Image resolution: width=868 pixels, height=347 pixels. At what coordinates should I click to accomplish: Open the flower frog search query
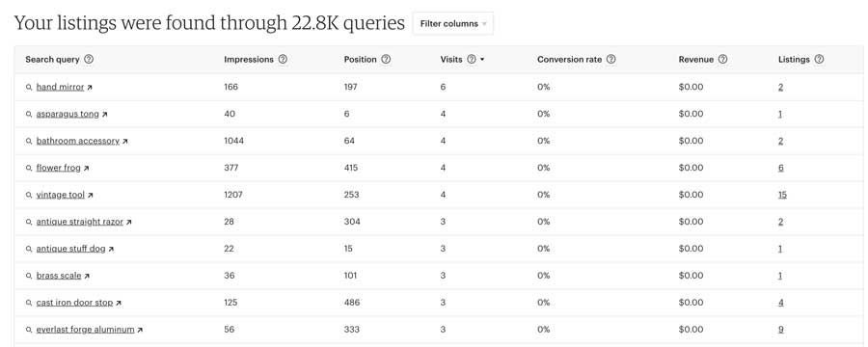[x=58, y=168]
